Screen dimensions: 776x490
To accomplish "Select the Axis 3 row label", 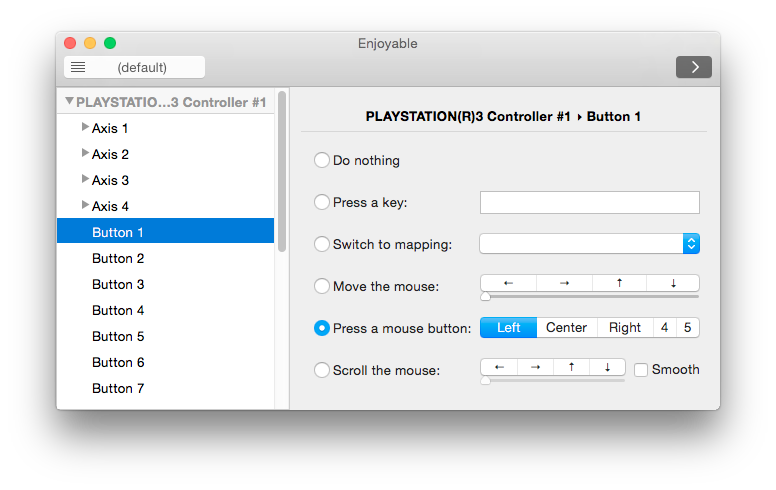I will coord(110,180).
